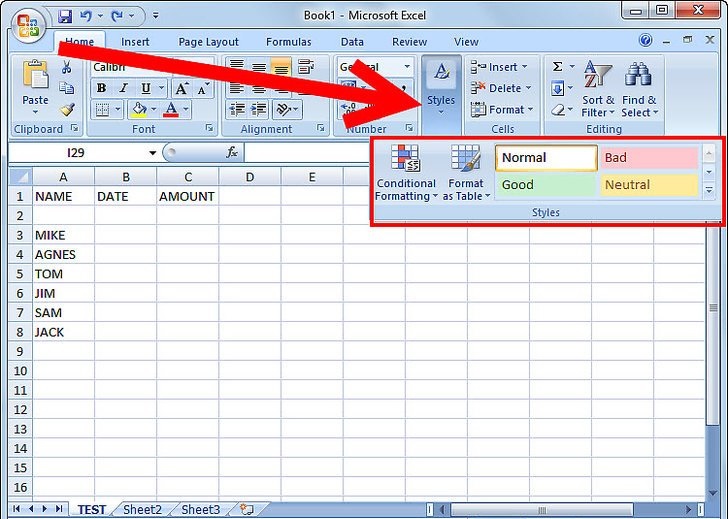Toggle Wrap Text
The height and width of the screenshot is (519, 728).
[306, 67]
